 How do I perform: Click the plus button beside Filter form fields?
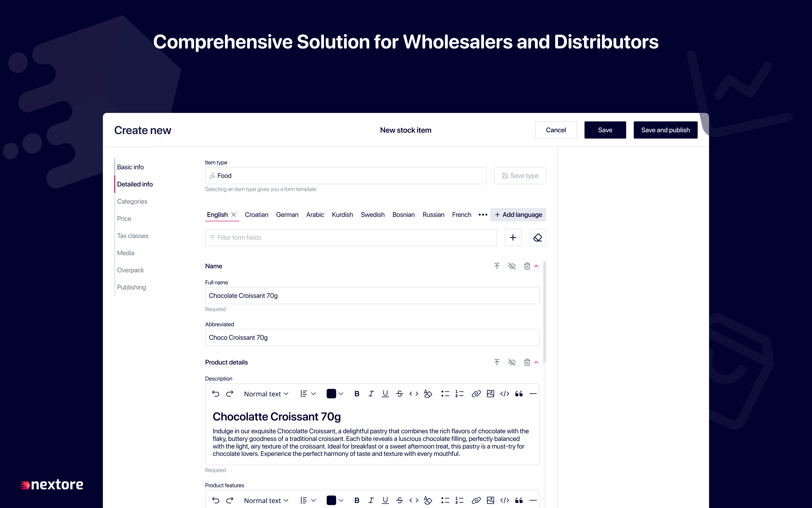point(513,238)
